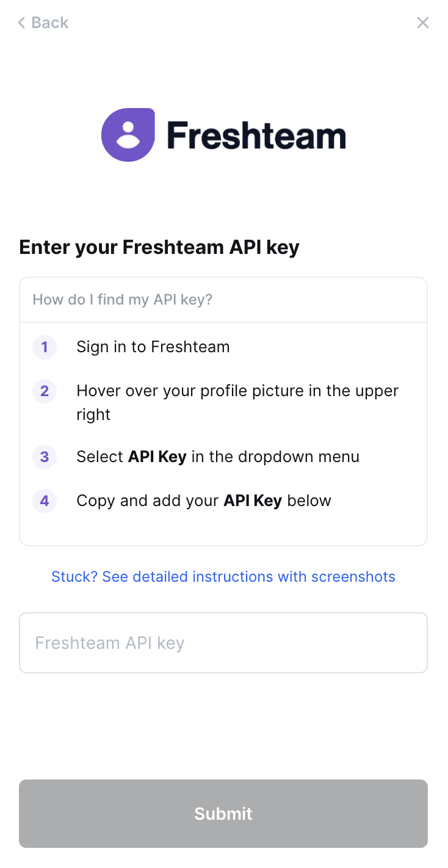Select the 'Sign in to Freshteam' step text

pos(153,347)
